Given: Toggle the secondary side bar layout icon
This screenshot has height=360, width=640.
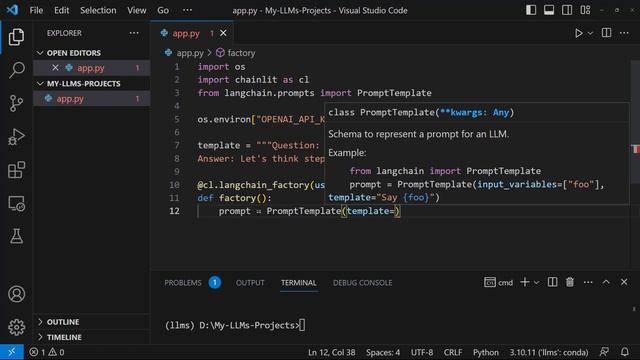Looking at the screenshot, I should pos(567,10).
